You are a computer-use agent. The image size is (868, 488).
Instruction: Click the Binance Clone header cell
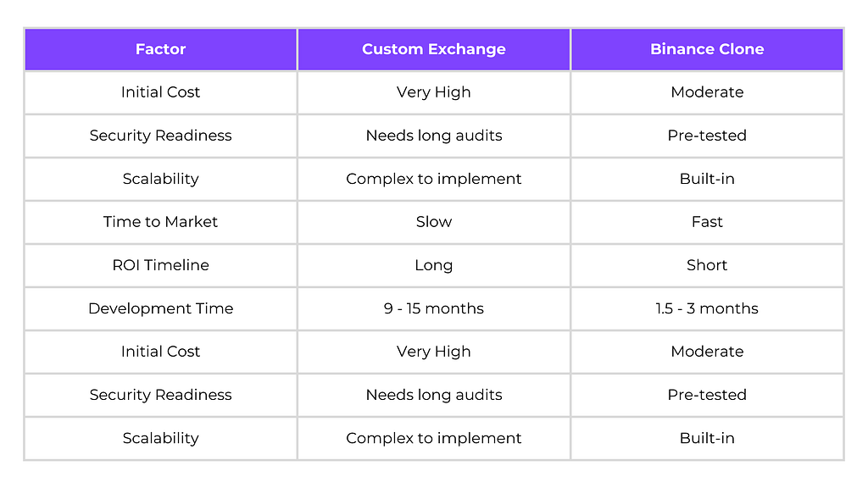click(707, 49)
